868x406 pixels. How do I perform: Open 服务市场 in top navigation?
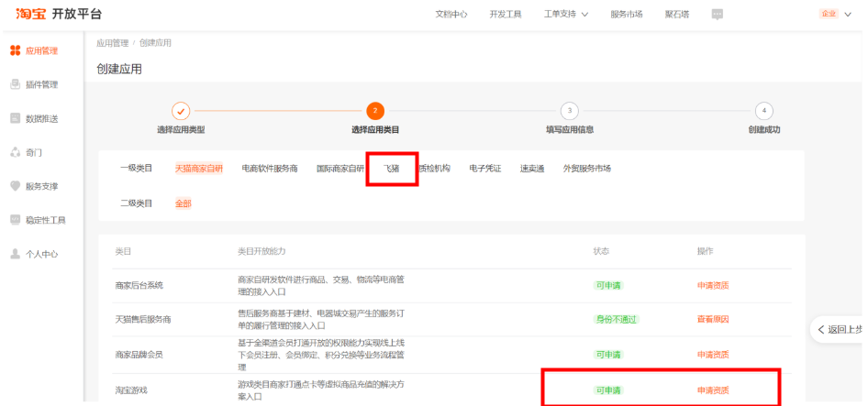pos(627,15)
